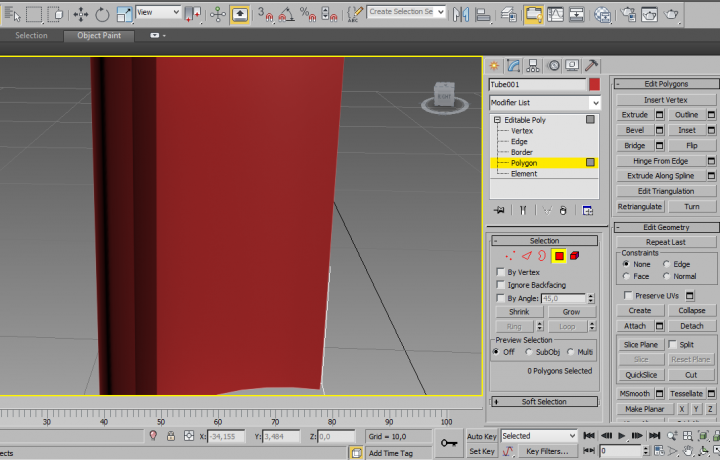
Task: Select the Move tool in main toolbar
Action: pyautogui.click(x=80, y=14)
